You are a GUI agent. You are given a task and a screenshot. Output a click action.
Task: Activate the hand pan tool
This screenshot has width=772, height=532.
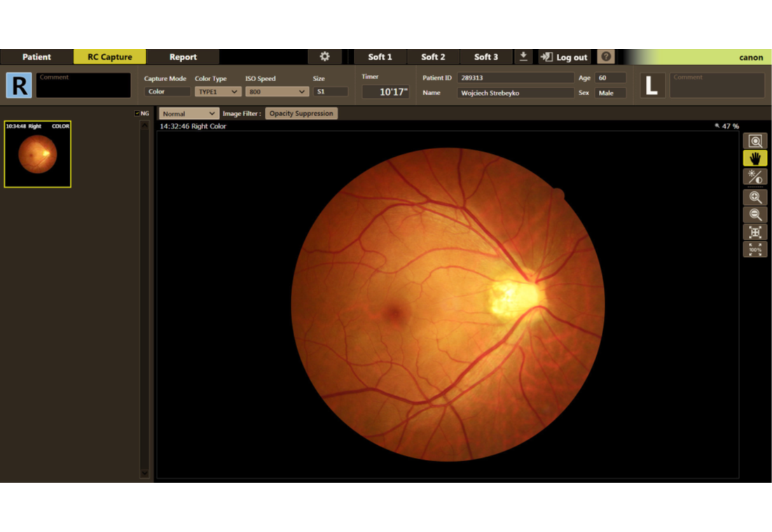754,158
